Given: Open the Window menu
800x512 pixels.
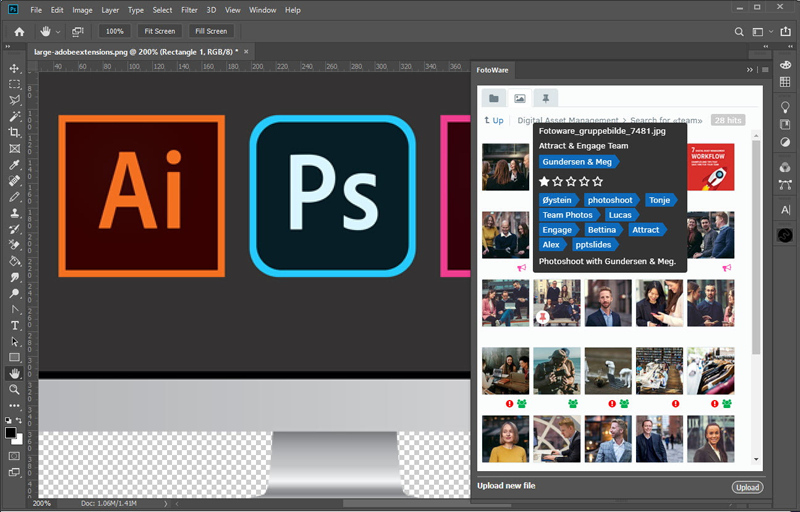Looking at the screenshot, I should click(262, 10).
